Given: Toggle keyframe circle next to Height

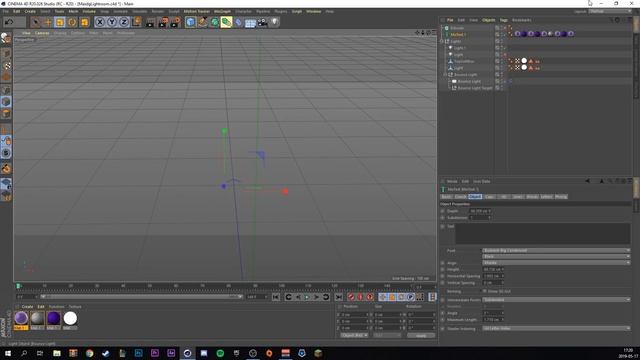Looking at the screenshot, I should tap(442, 269).
